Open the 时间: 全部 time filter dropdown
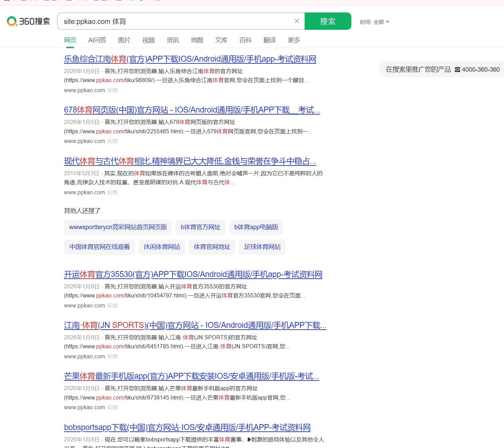 (x=375, y=22)
